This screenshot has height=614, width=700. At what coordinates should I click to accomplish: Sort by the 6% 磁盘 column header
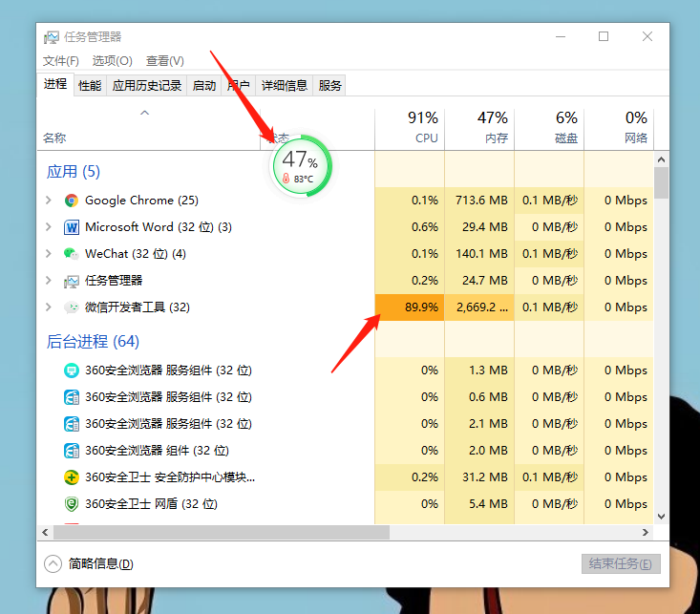pyautogui.click(x=549, y=129)
